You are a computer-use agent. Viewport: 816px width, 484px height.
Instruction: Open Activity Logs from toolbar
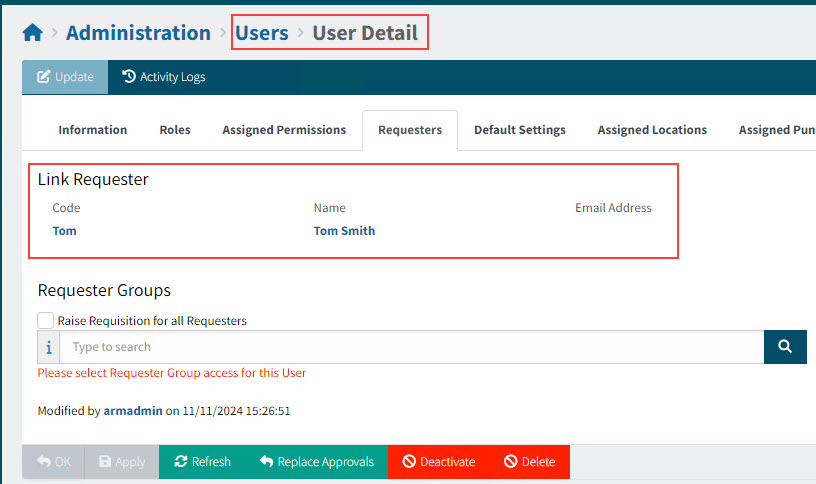coord(163,77)
